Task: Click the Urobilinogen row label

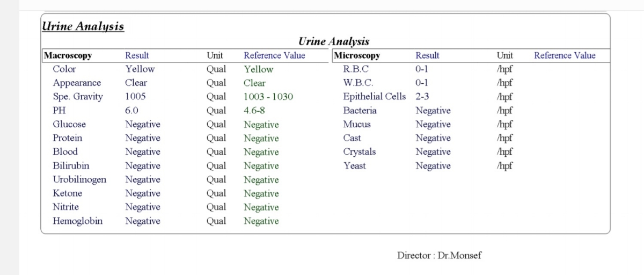Action: coord(79,179)
